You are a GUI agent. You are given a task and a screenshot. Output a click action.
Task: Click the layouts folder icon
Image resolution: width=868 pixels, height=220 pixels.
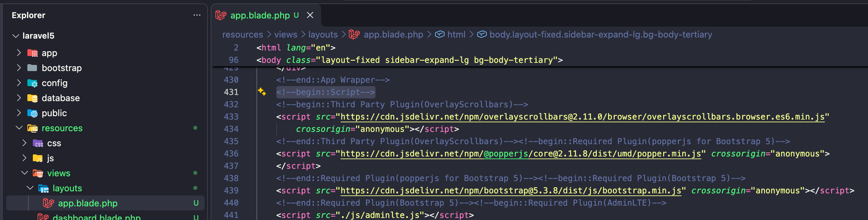coord(43,188)
